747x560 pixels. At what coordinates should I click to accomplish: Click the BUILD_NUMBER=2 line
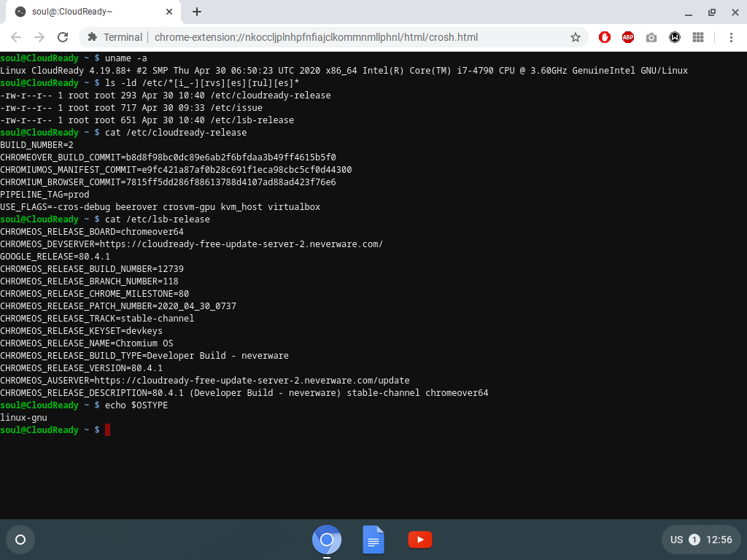pos(36,145)
